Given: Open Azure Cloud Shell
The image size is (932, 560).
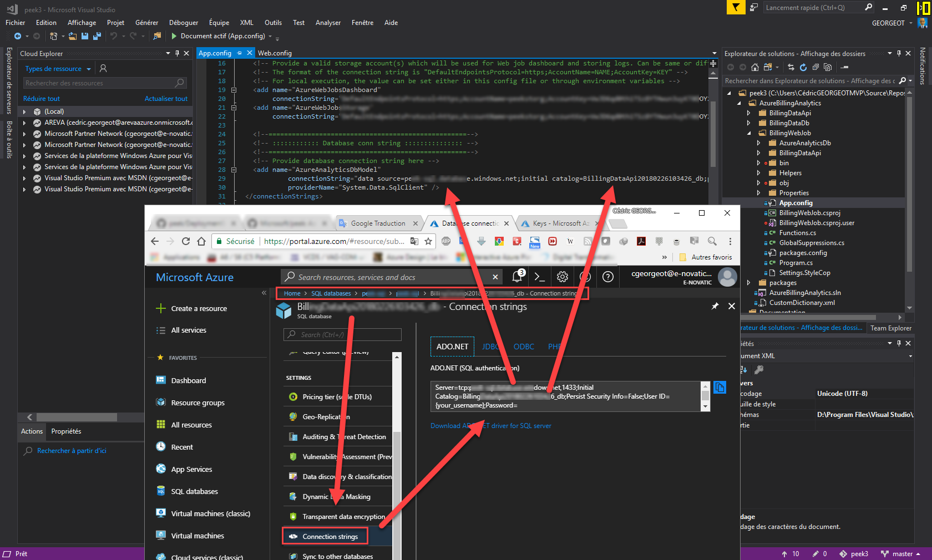Looking at the screenshot, I should 539,277.
